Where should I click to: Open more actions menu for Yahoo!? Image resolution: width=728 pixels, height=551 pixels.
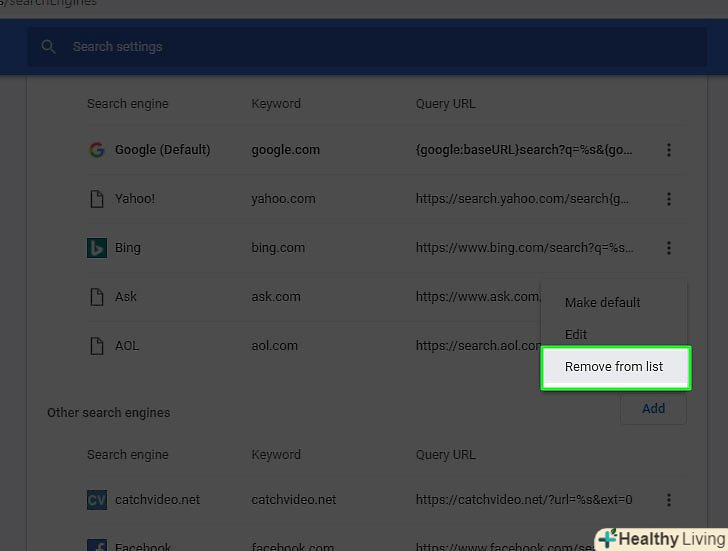point(669,199)
